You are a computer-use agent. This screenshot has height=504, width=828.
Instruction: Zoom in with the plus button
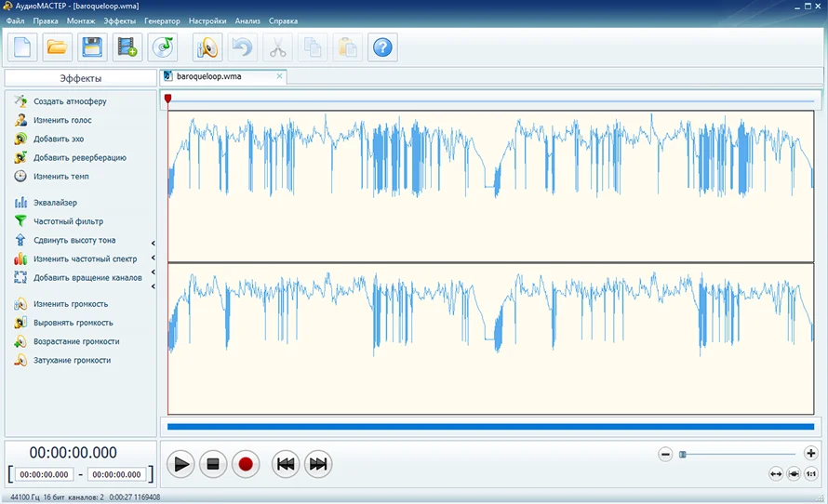tap(810, 453)
